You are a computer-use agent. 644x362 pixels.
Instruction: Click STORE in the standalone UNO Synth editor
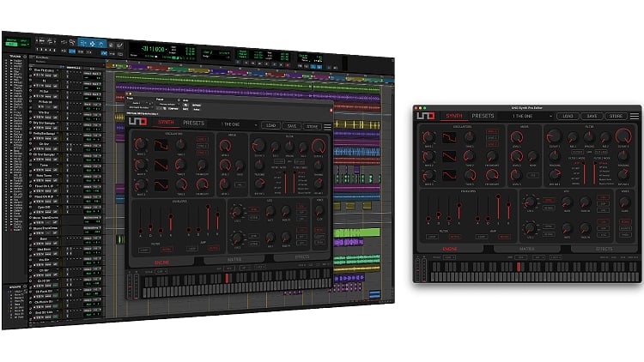[x=616, y=116]
